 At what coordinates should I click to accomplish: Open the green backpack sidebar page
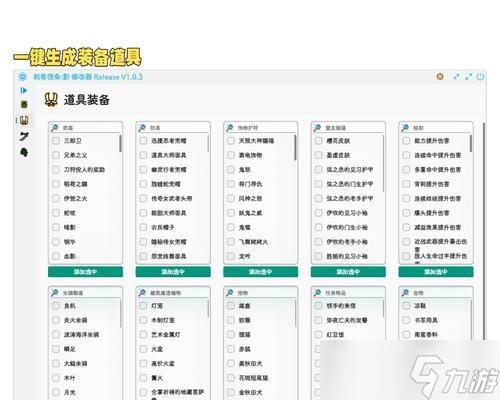coord(24,105)
